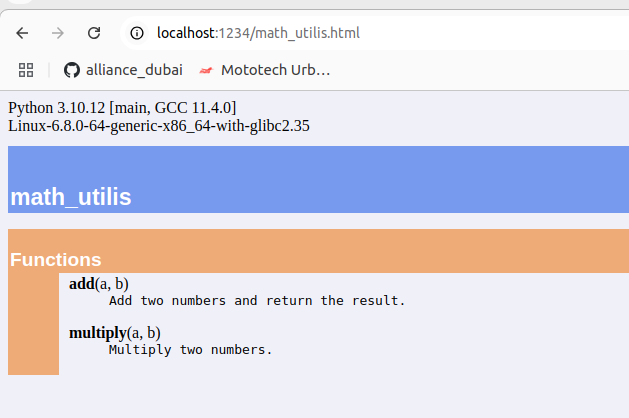Click the red Mototech bookmark favicon
629x418 pixels.
[x=206, y=71]
